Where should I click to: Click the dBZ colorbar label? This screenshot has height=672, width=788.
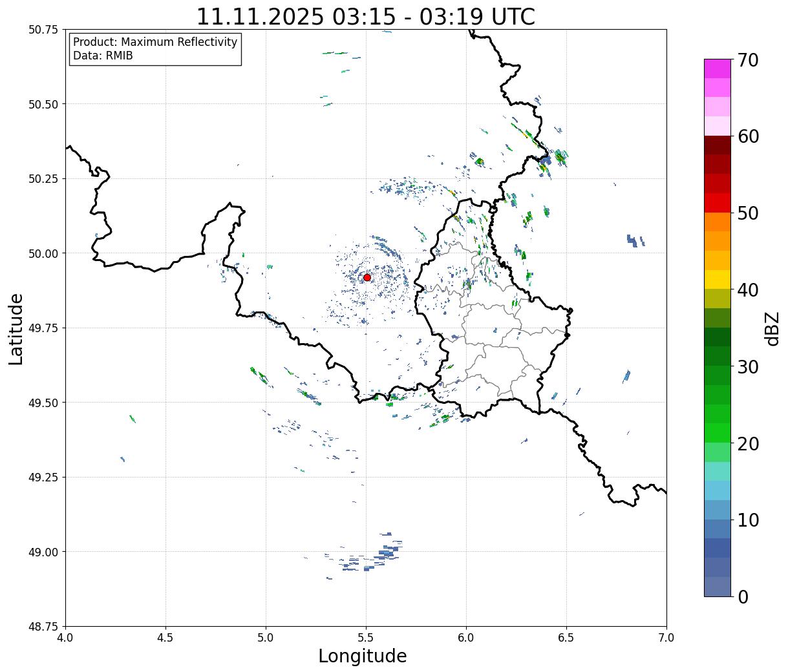coord(772,328)
